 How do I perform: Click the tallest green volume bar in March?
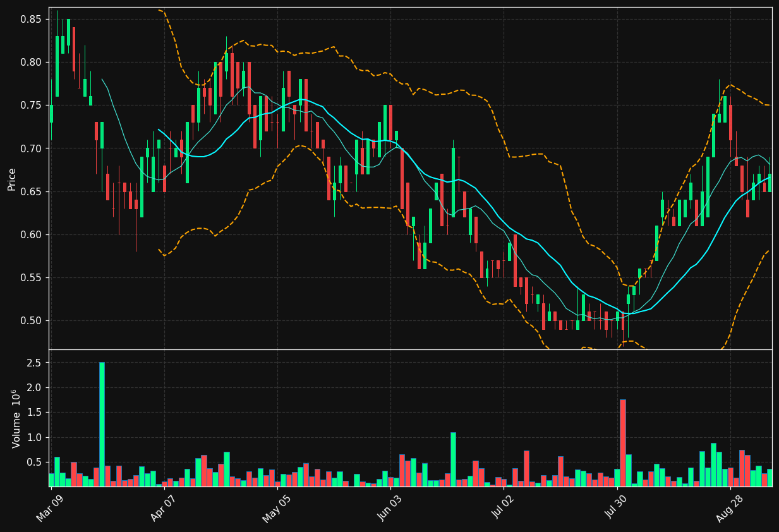[x=102, y=425]
